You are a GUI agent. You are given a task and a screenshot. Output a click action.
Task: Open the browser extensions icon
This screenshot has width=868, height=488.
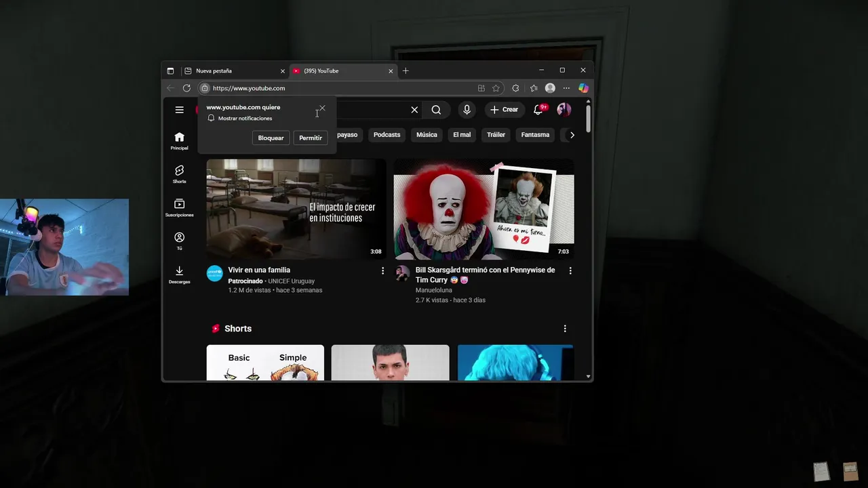(515, 88)
